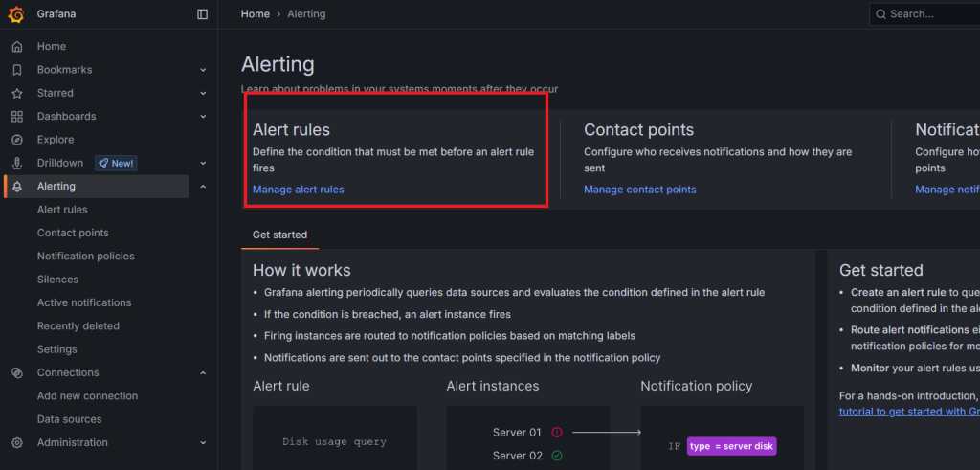The image size is (980, 470).
Task: Click the How it works heading
Action: pos(301,270)
